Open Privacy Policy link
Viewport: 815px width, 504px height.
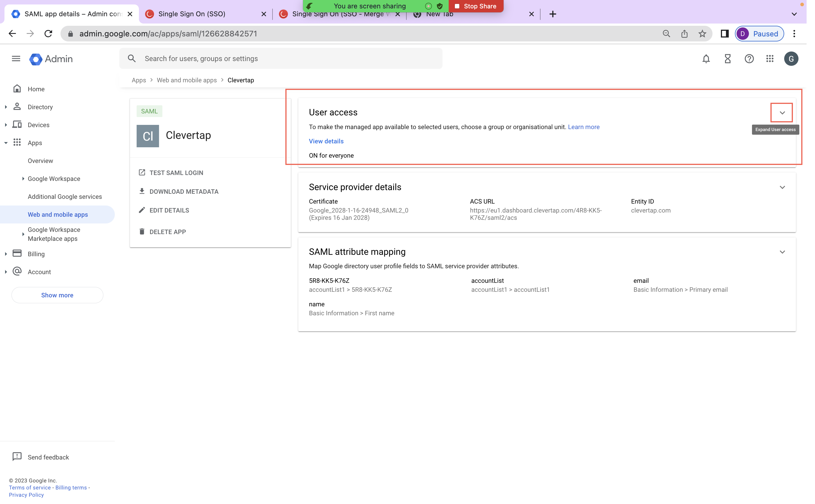26,495
